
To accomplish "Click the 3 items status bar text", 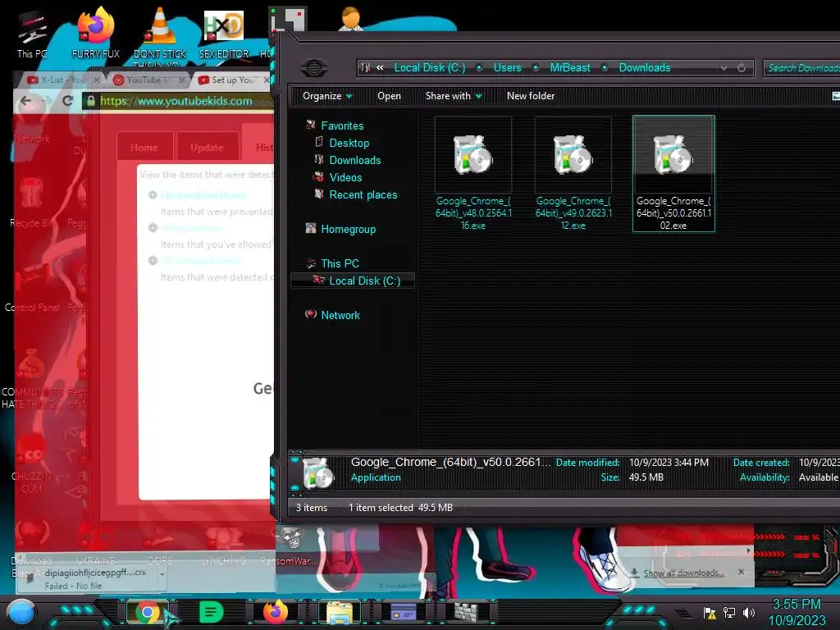I will 312,508.
